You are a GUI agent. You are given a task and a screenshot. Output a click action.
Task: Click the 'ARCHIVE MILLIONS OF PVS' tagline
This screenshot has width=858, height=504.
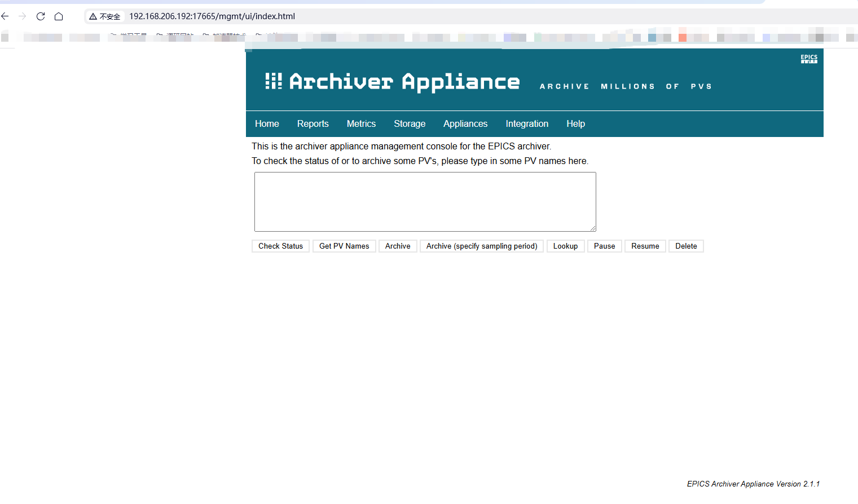[x=626, y=86]
